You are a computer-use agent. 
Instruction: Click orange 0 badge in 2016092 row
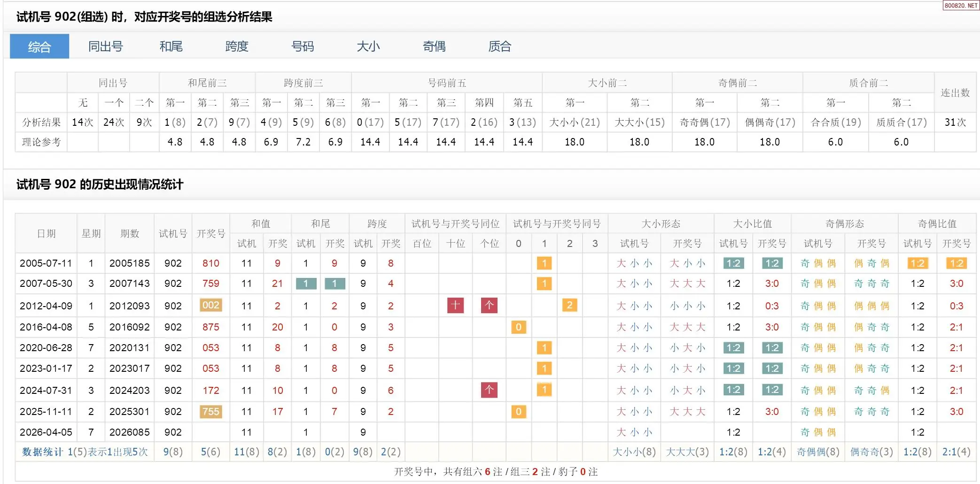pyautogui.click(x=518, y=327)
